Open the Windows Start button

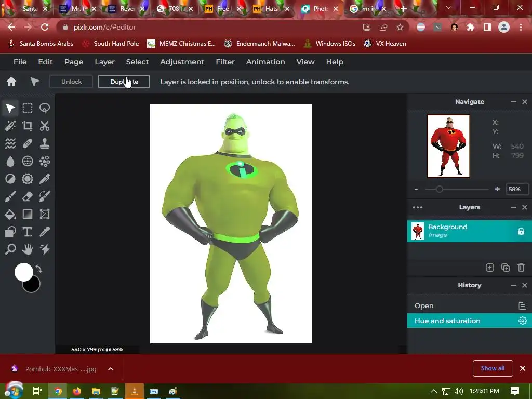(x=14, y=390)
